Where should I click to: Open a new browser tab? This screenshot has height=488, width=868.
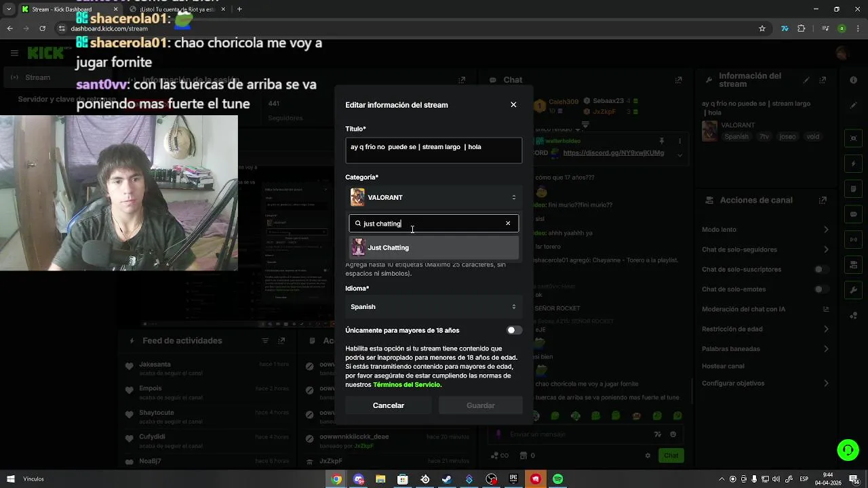coord(239,9)
